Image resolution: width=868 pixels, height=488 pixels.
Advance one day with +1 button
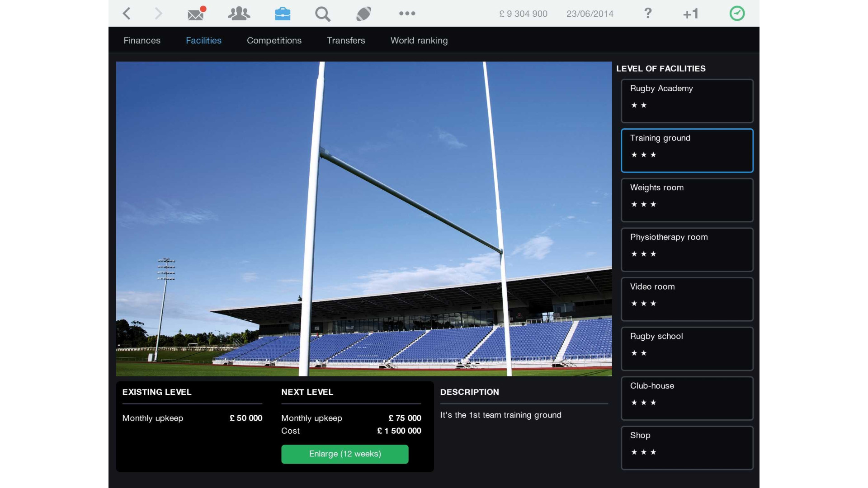(690, 14)
